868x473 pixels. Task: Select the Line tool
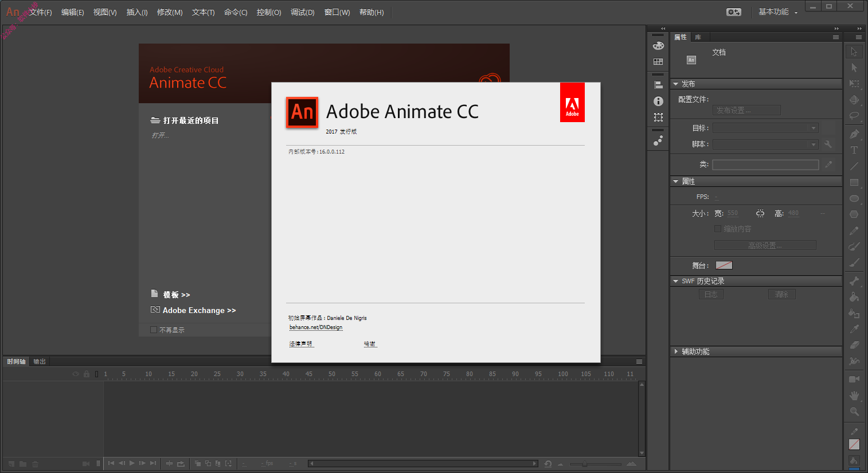[x=854, y=166]
